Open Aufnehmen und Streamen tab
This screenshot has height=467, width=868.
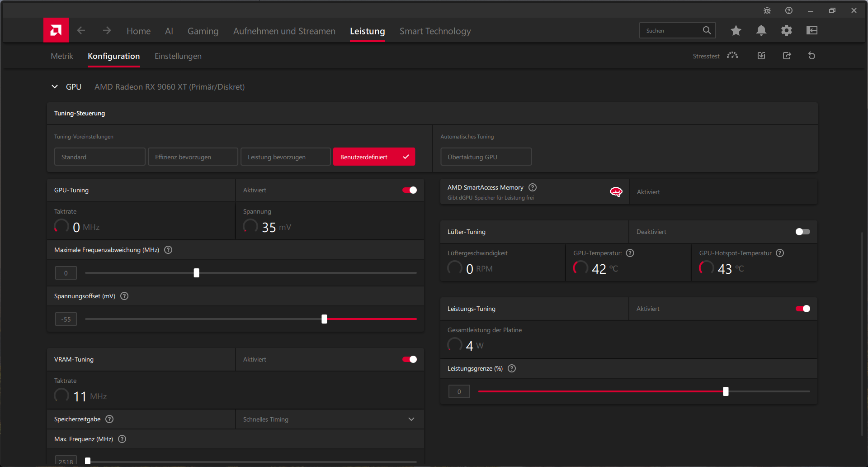(284, 31)
